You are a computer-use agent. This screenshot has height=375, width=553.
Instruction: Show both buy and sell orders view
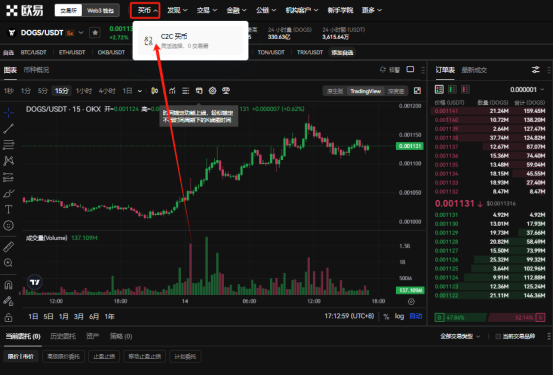coord(439,90)
